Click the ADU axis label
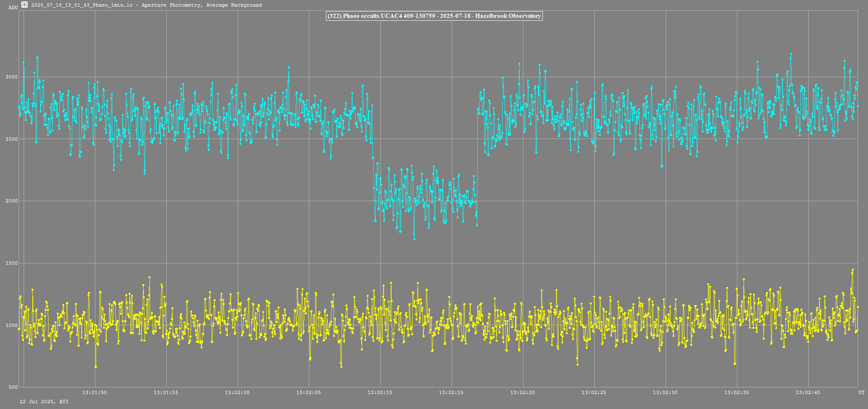This screenshot has width=868, height=409. [x=13, y=7]
